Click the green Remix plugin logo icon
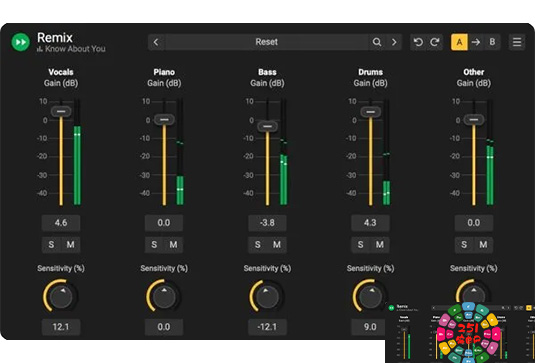 coord(21,42)
